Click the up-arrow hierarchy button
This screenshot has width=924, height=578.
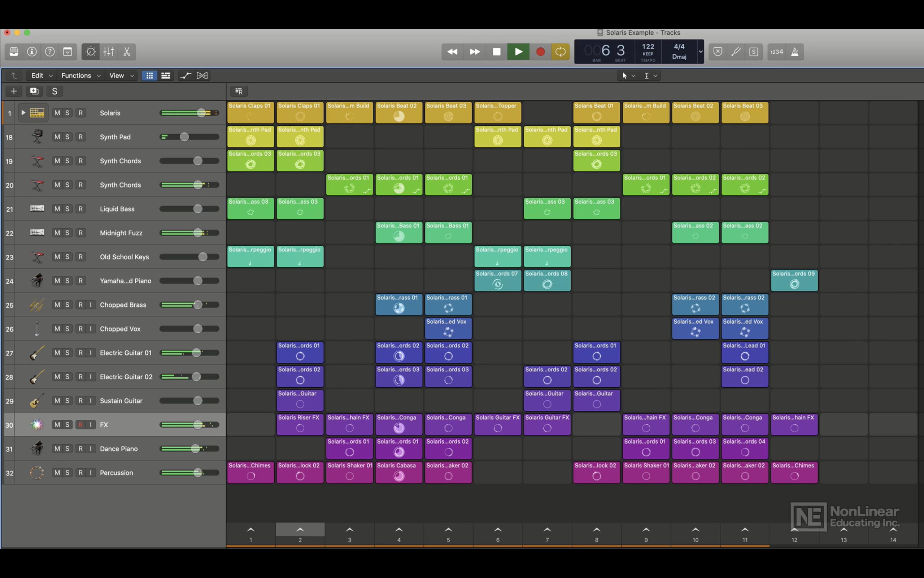(x=14, y=76)
